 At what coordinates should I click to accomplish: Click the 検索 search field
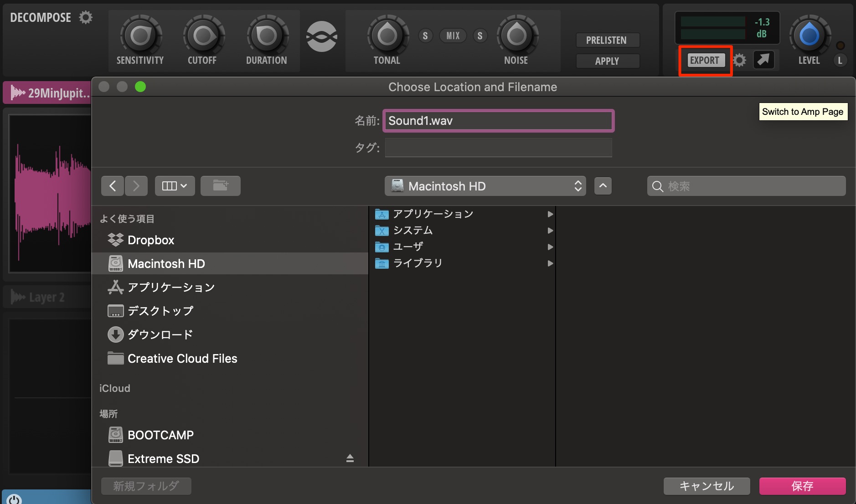747,186
